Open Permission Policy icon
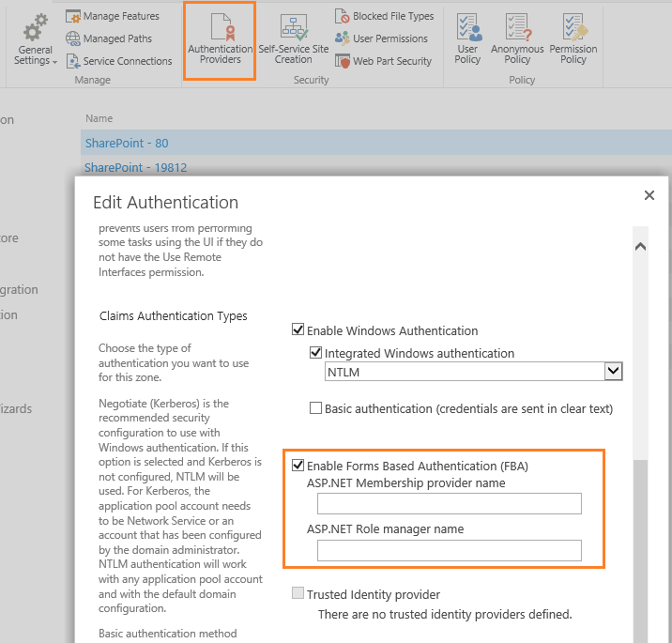Screen dimensions: 672x643 pos(574,26)
